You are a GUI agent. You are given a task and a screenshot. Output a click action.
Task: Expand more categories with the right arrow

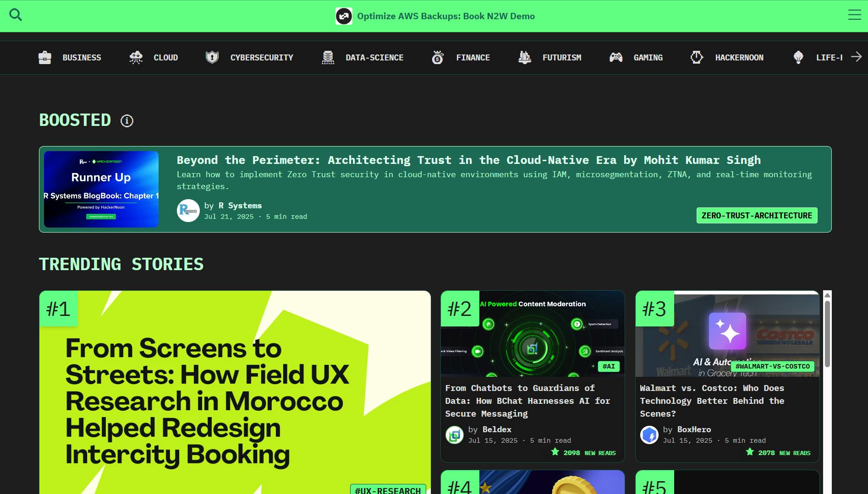point(857,57)
